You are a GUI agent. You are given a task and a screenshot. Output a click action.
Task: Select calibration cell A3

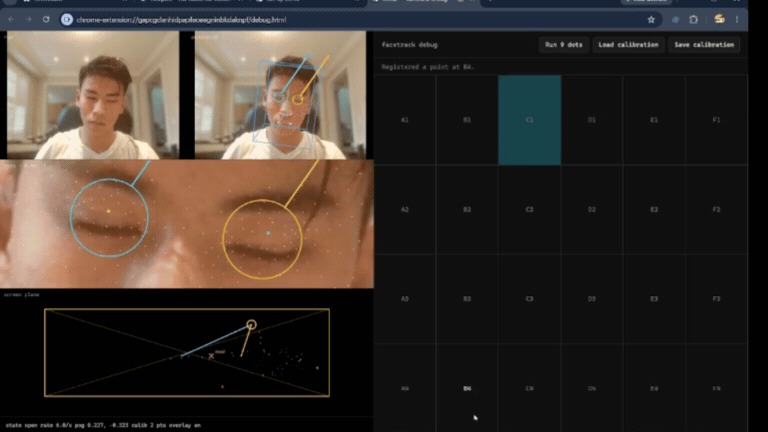[x=405, y=299]
